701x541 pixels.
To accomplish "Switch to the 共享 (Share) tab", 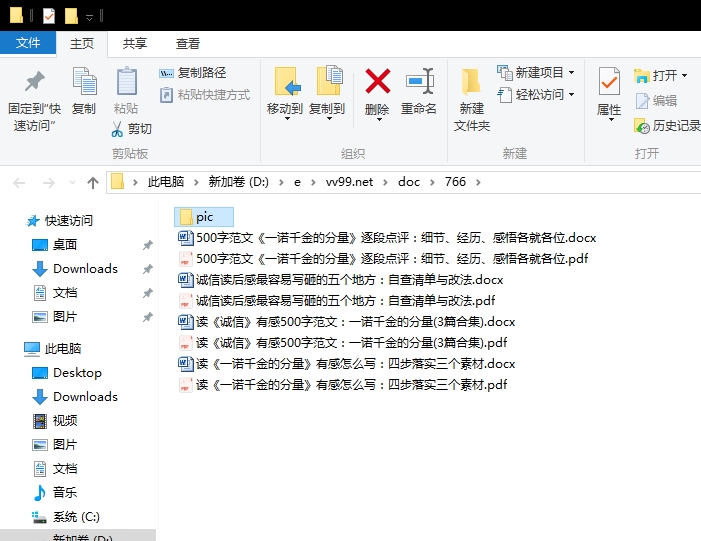I will (x=135, y=44).
